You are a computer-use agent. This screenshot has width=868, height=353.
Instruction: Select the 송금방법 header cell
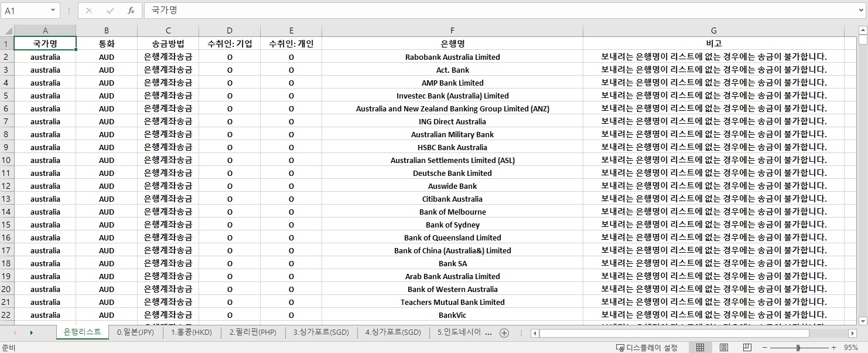[x=168, y=43]
